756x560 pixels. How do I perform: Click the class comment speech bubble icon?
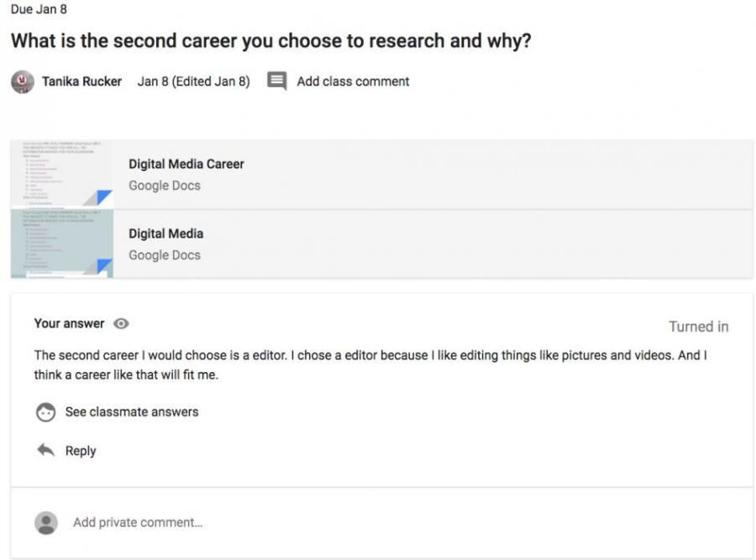click(x=276, y=81)
